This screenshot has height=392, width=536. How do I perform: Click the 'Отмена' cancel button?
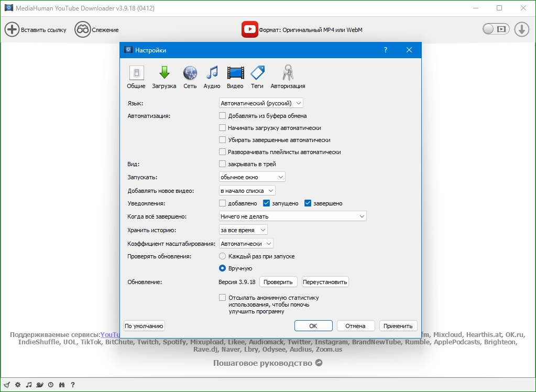(x=356, y=325)
